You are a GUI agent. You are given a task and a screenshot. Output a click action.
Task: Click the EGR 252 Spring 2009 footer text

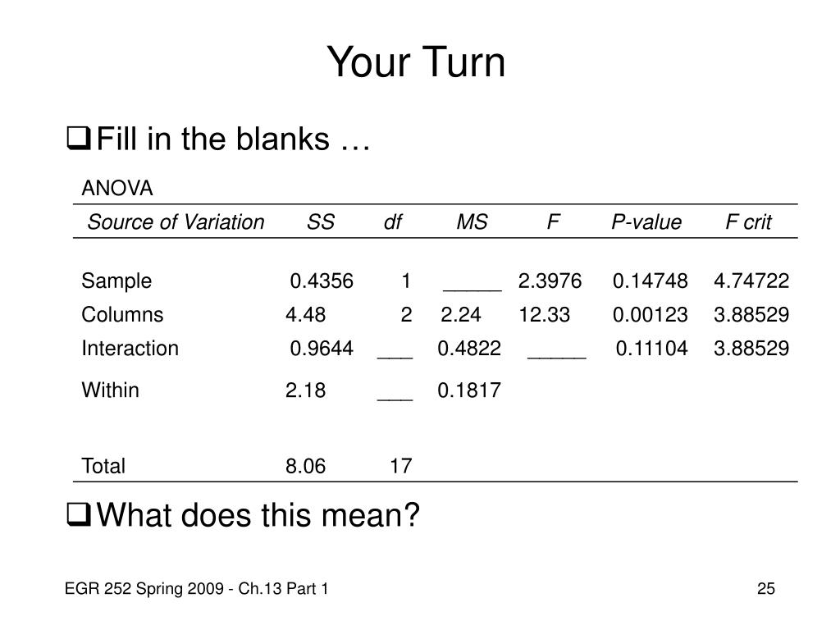click(x=197, y=589)
